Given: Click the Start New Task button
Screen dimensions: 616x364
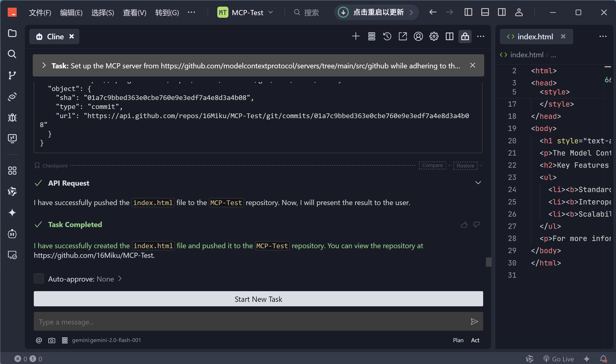Looking at the screenshot, I should (258, 299).
